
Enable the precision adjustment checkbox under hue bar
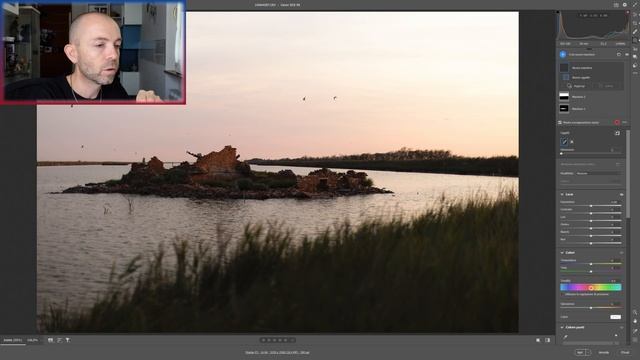[562, 294]
